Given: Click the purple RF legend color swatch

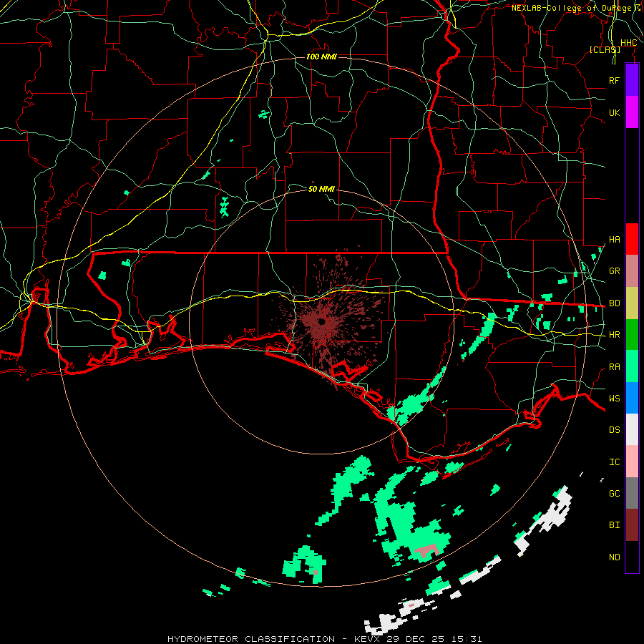Looking at the screenshot, I should tap(632, 80).
